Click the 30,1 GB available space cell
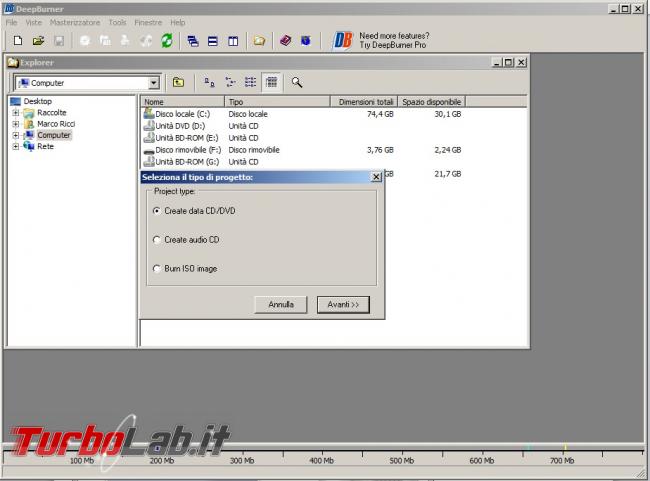The image size is (650, 481). pyautogui.click(x=448, y=114)
